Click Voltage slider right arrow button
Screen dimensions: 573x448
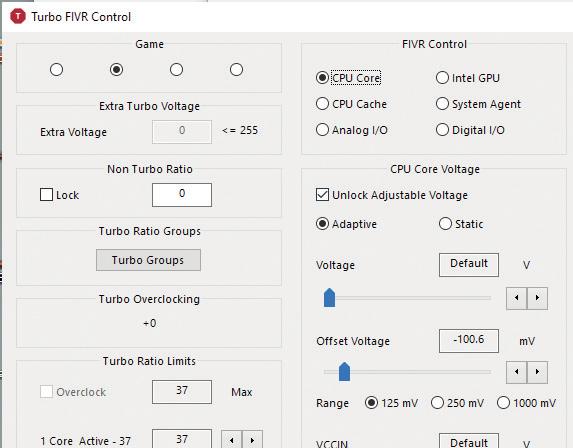537,298
